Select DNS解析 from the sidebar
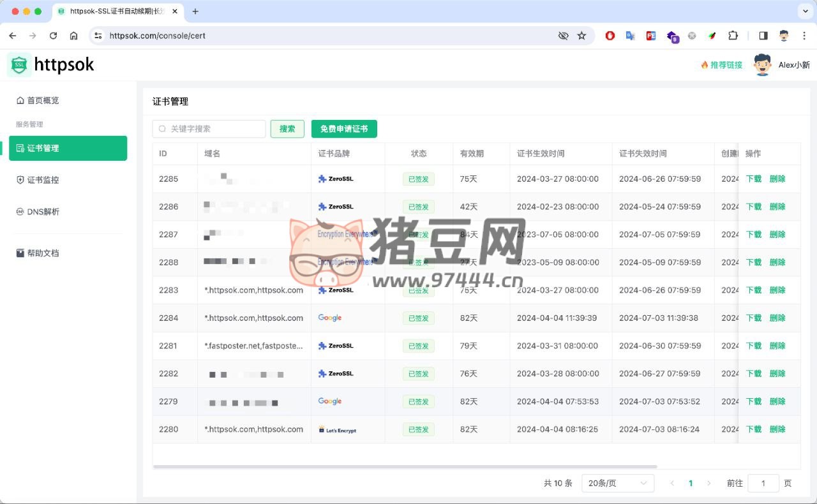Viewport: 817px width, 504px height. click(43, 212)
